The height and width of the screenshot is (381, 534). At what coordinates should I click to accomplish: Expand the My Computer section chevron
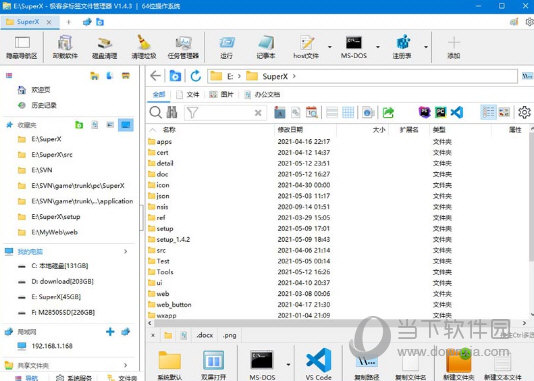pyautogui.click(x=125, y=251)
